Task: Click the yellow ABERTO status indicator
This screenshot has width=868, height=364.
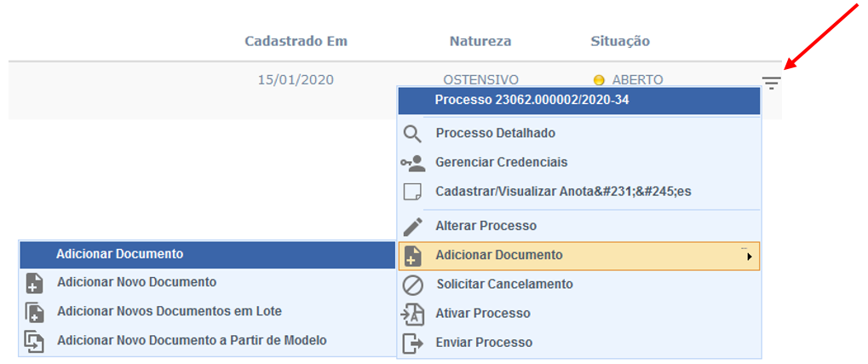Action: click(x=599, y=80)
